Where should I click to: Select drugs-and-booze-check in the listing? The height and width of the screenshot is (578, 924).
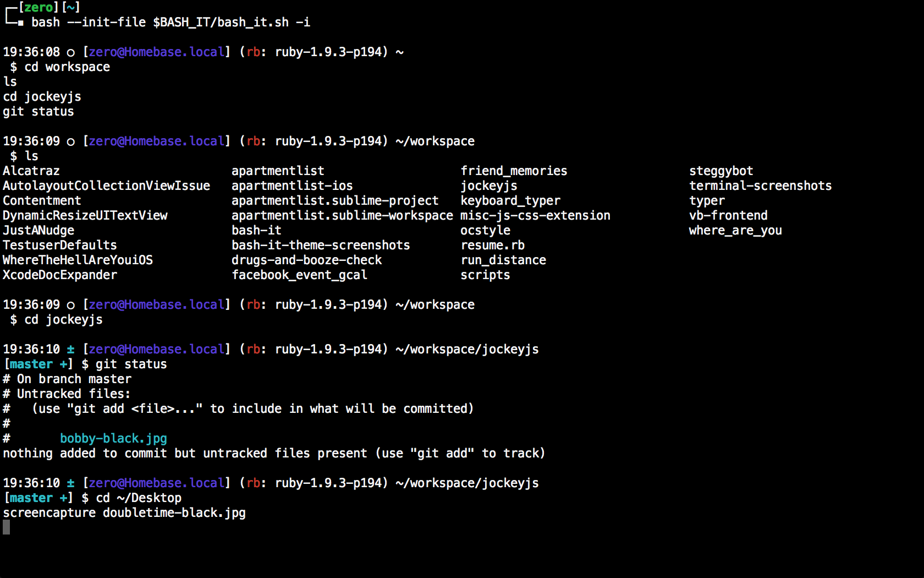tap(306, 260)
